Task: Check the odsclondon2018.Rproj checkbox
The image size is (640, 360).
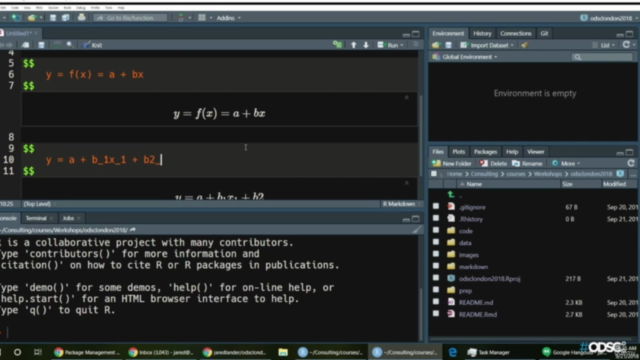Action: [x=436, y=278]
